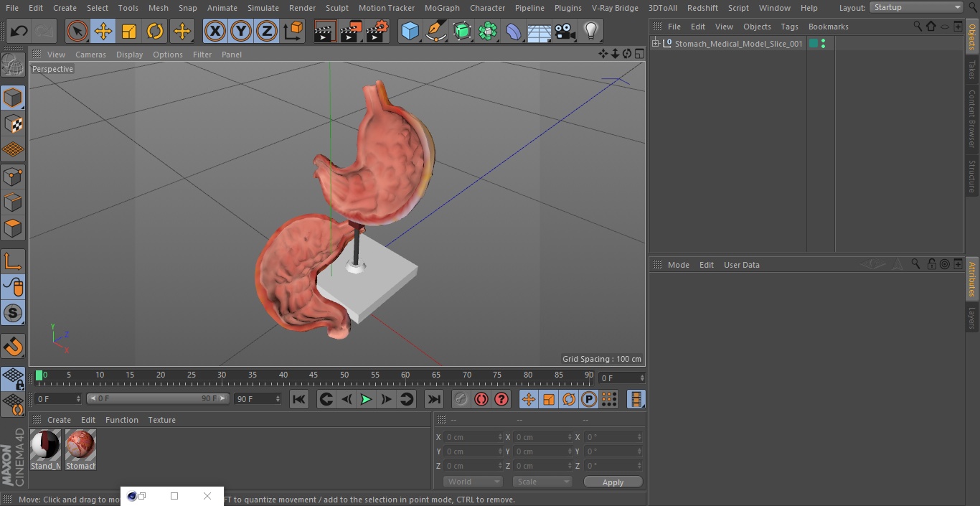Image resolution: width=980 pixels, height=506 pixels.
Task: Play the animation forward
Action: 366,399
